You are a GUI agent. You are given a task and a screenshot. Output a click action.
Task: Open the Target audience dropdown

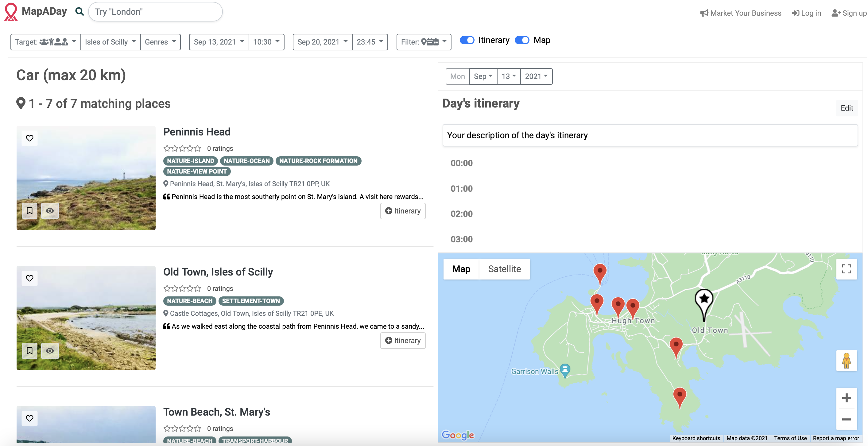[45, 42]
